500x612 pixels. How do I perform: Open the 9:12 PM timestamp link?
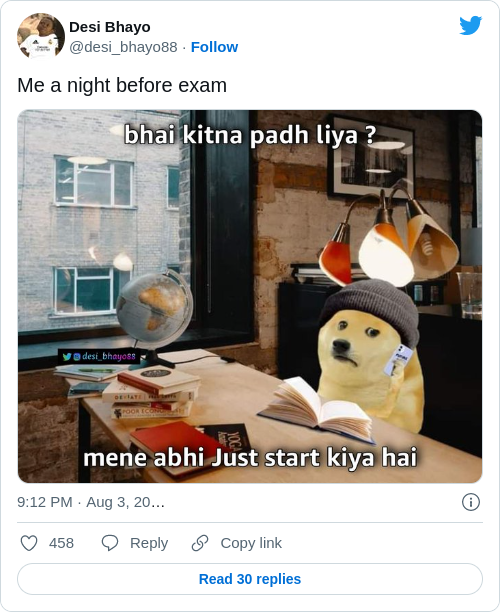point(91,502)
